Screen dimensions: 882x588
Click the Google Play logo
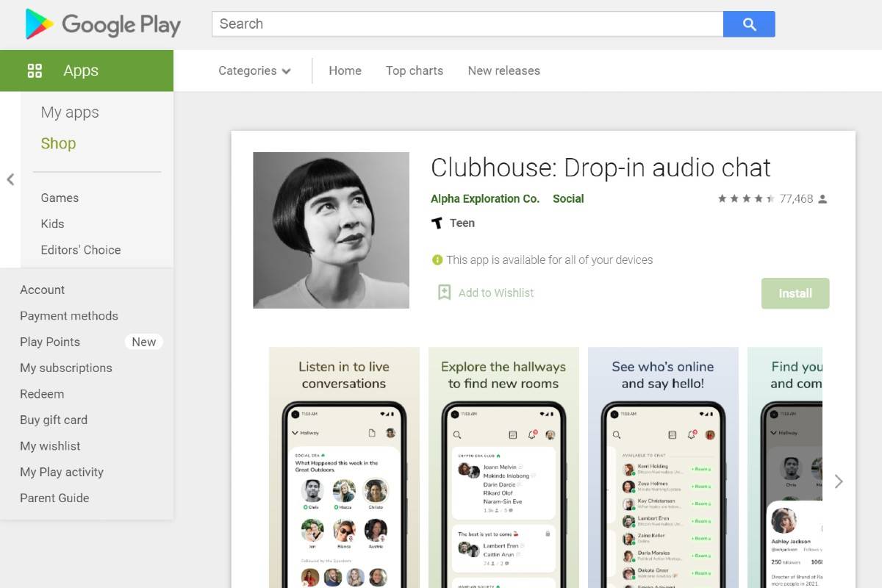[103, 24]
